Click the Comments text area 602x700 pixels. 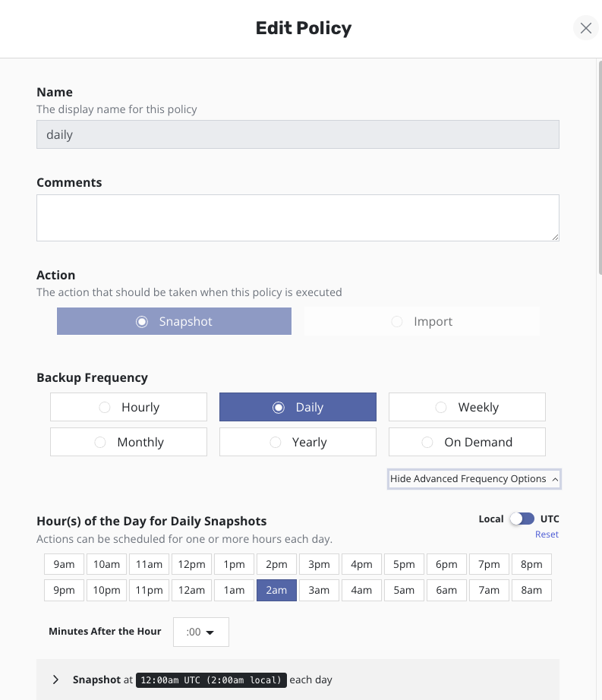tap(298, 218)
